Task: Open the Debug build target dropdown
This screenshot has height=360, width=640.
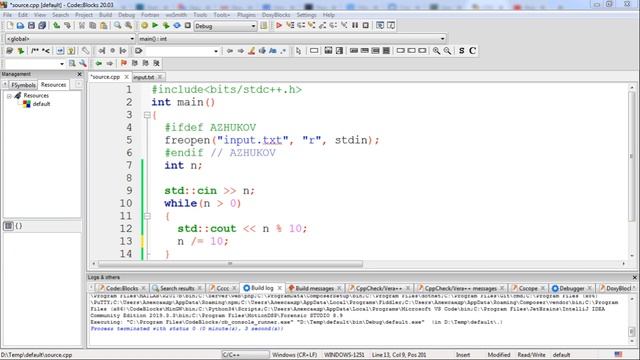Action: tap(225, 26)
